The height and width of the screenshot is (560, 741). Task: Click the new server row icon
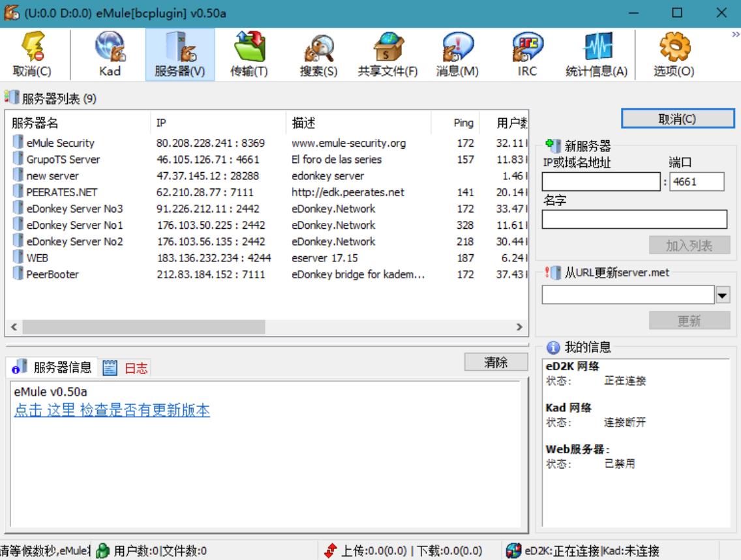18,175
